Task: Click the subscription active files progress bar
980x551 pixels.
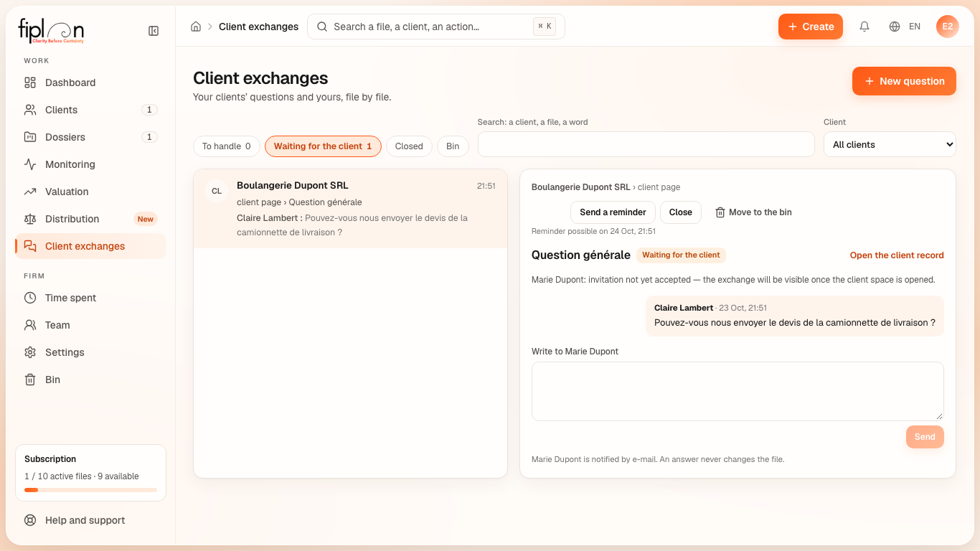Action: pos(90,490)
